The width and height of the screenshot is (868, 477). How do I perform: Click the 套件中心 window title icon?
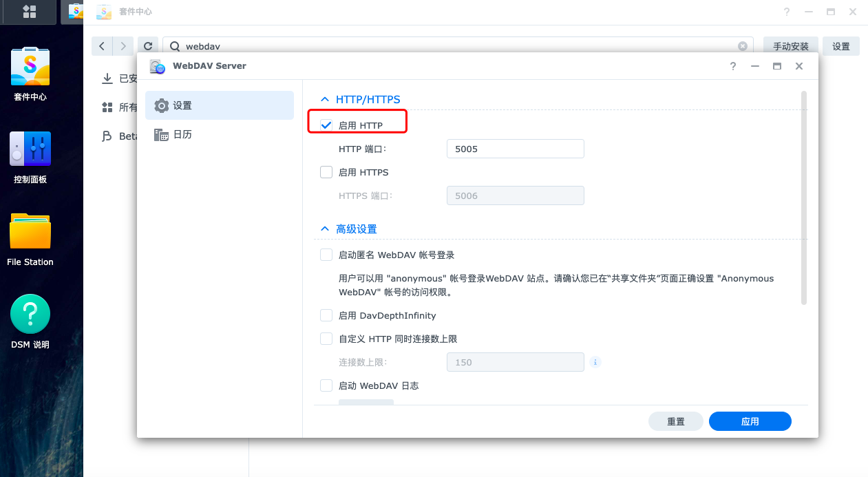pos(104,12)
